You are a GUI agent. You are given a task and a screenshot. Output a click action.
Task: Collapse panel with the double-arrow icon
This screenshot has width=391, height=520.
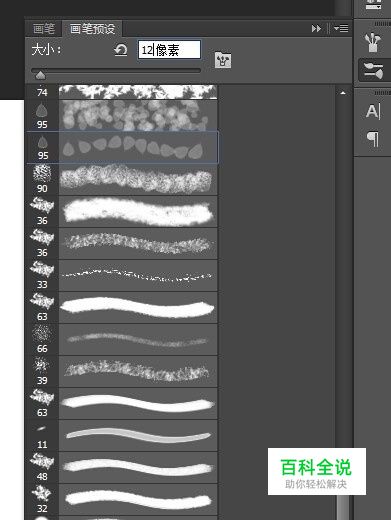point(316,29)
